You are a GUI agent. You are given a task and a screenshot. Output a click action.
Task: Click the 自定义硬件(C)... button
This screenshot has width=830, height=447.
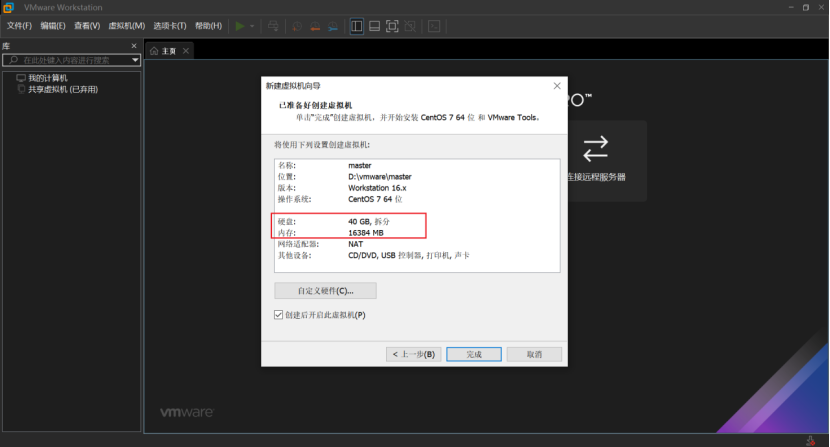(x=326, y=291)
